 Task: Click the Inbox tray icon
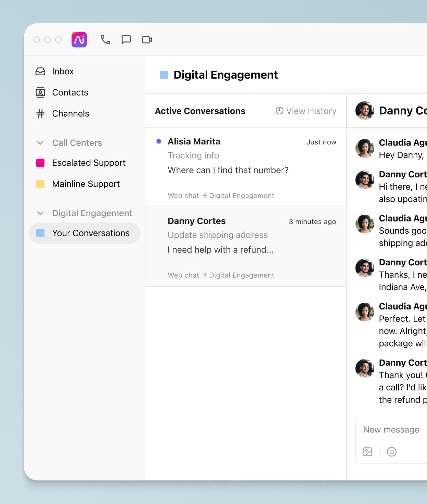40,71
